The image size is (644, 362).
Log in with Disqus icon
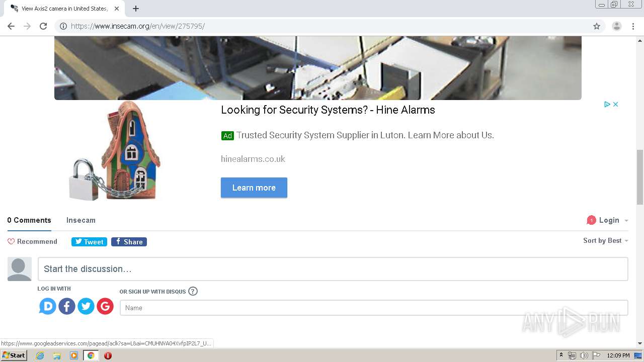[48, 306]
